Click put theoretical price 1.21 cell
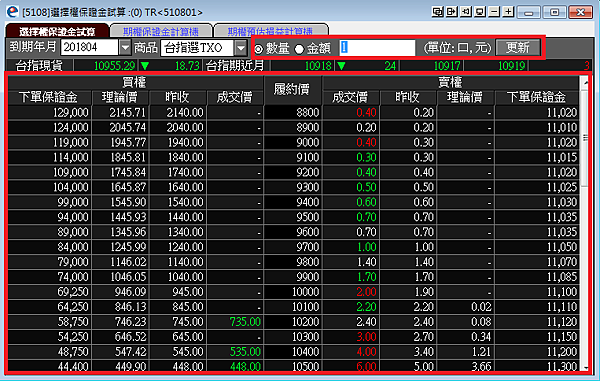 [x=465, y=351]
